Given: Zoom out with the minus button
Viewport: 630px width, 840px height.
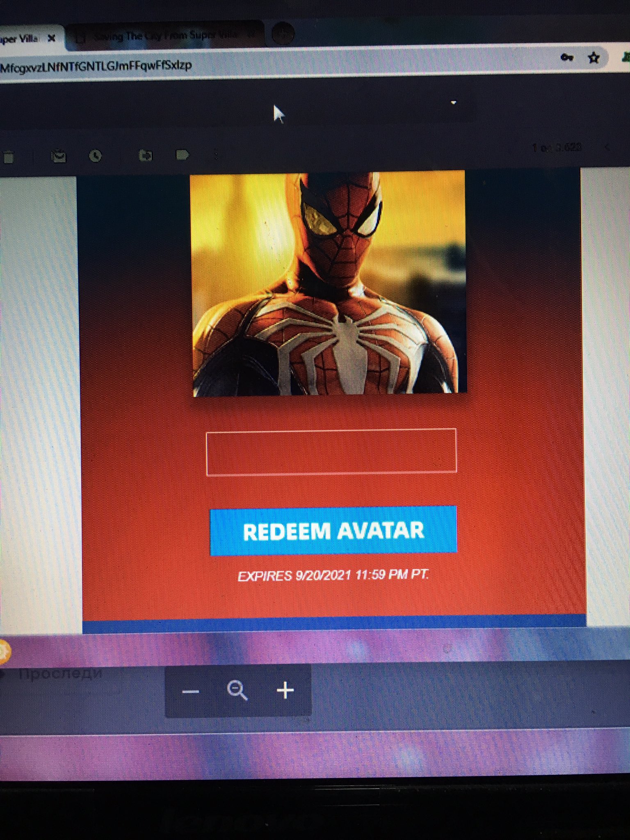Looking at the screenshot, I should point(191,692).
